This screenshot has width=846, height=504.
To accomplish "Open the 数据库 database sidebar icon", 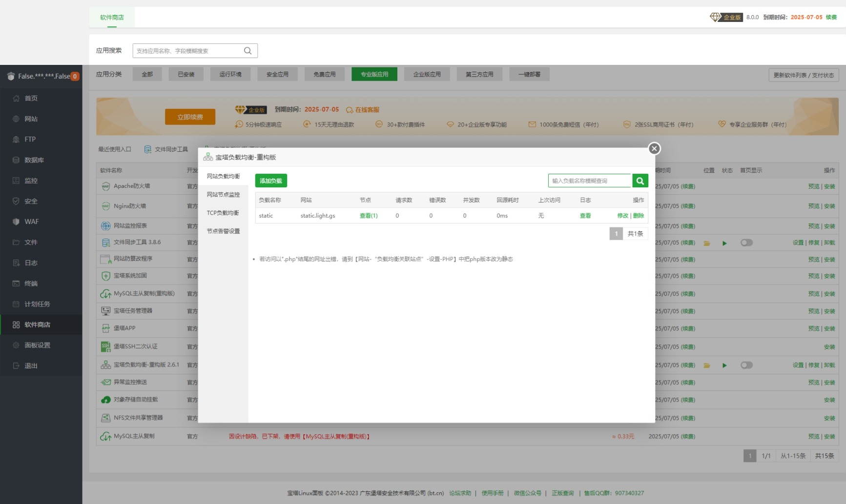I will pyautogui.click(x=16, y=160).
